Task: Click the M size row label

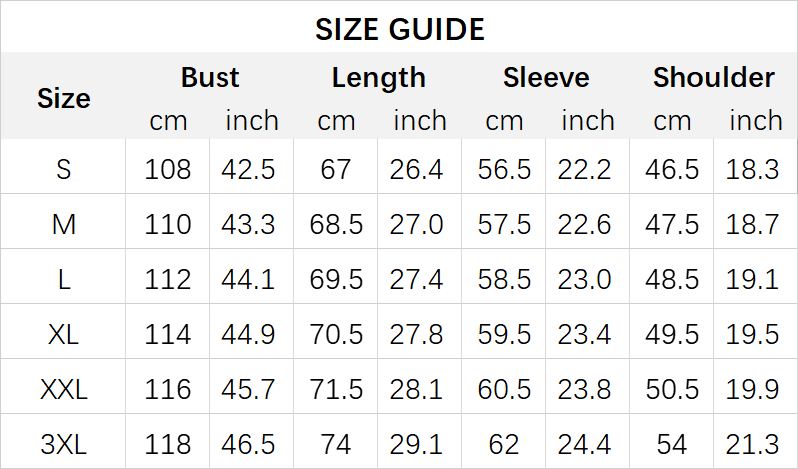Action: 64,224
